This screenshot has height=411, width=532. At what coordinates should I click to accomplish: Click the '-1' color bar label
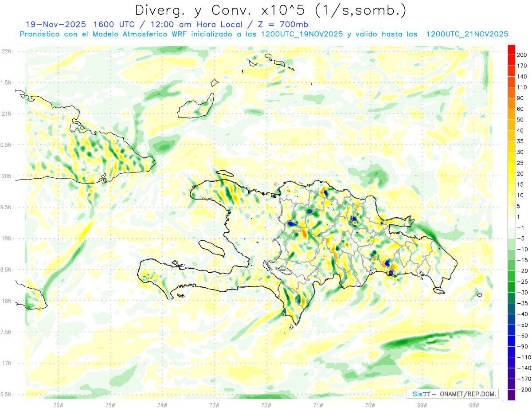(x=520, y=228)
